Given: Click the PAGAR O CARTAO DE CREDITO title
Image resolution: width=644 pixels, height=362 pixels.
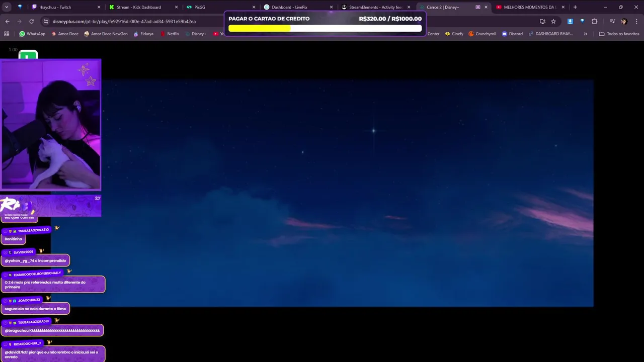Looking at the screenshot, I should point(269,19).
